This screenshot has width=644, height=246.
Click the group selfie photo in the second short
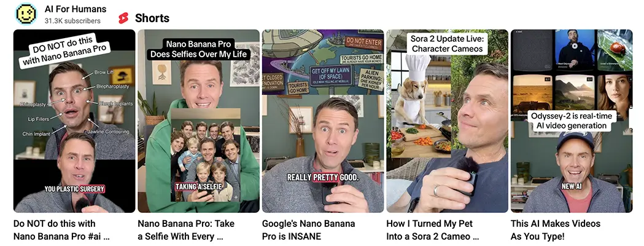(206, 155)
